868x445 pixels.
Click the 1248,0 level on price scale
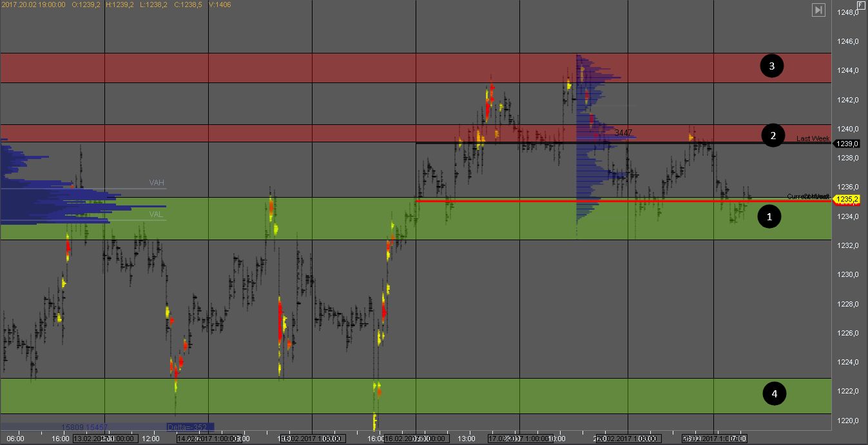(847, 12)
